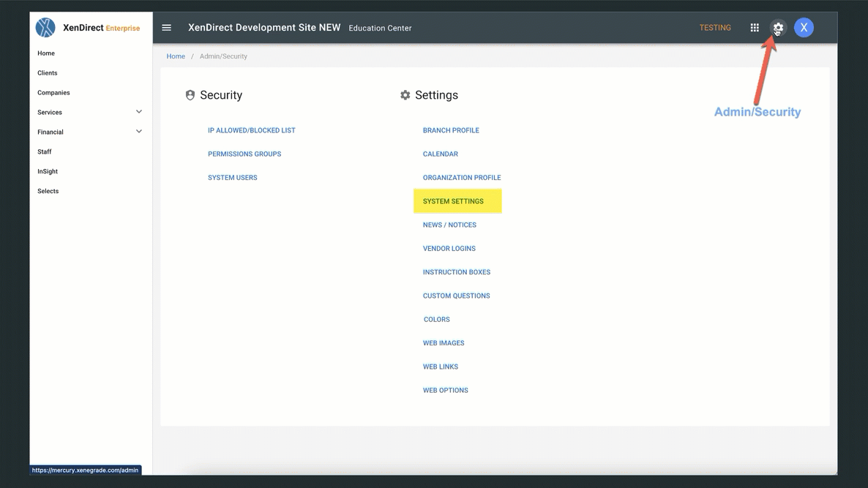Click the TESTING label in header
Screen dimensions: 868x488
[714, 28]
